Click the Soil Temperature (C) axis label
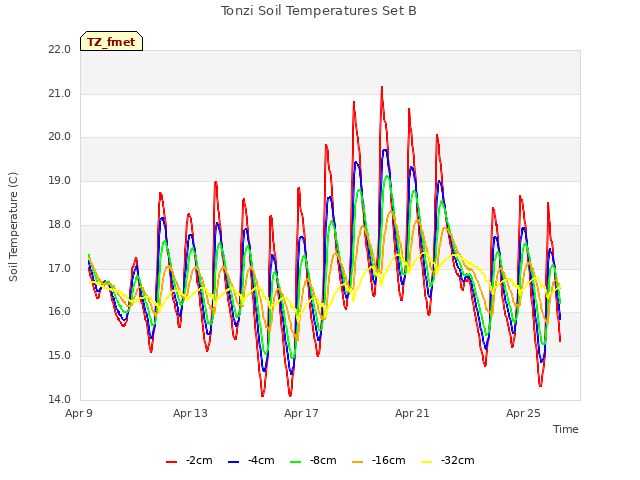The height and width of the screenshot is (480, 640). 13,227
